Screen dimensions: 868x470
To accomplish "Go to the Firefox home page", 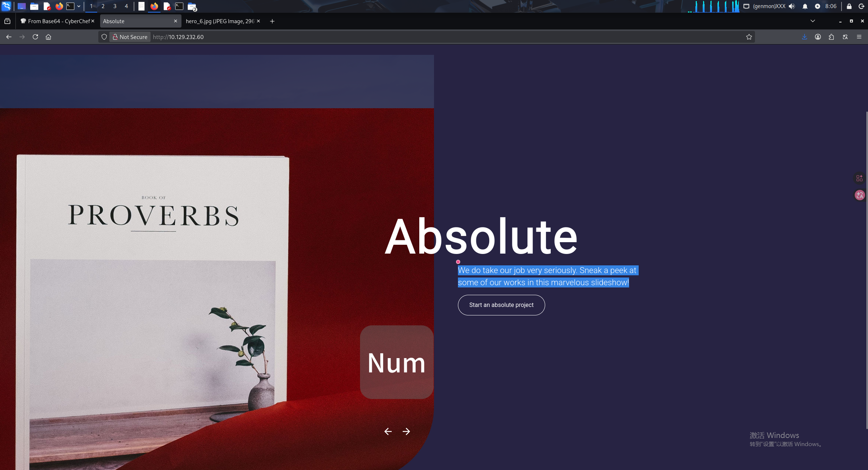I will click(x=49, y=37).
